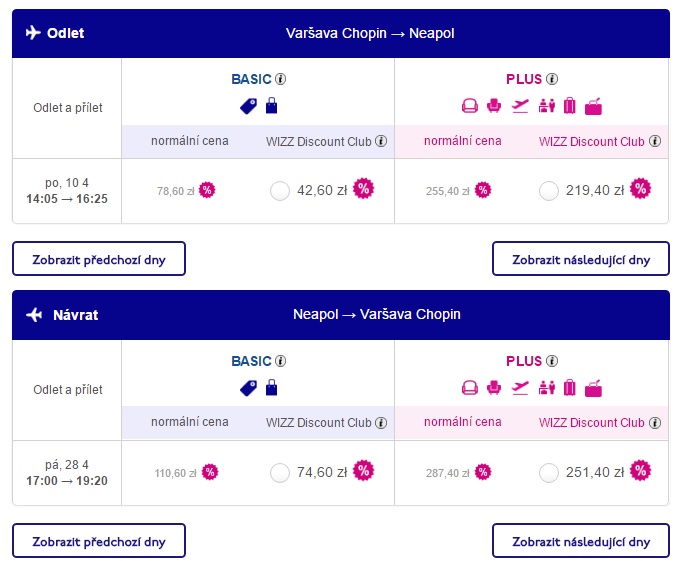Click WIZZ Discount Club info icon under return PLUS

tap(655, 422)
